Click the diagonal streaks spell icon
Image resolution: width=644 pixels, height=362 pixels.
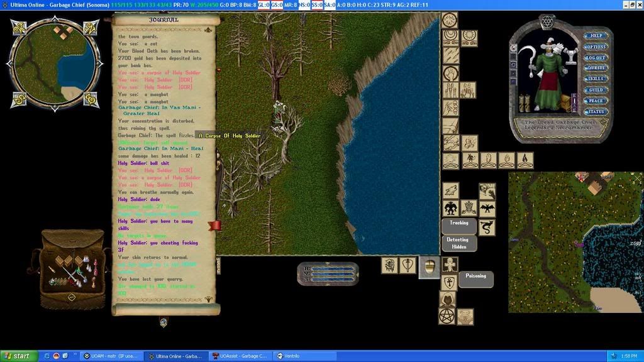[x=450, y=55]
